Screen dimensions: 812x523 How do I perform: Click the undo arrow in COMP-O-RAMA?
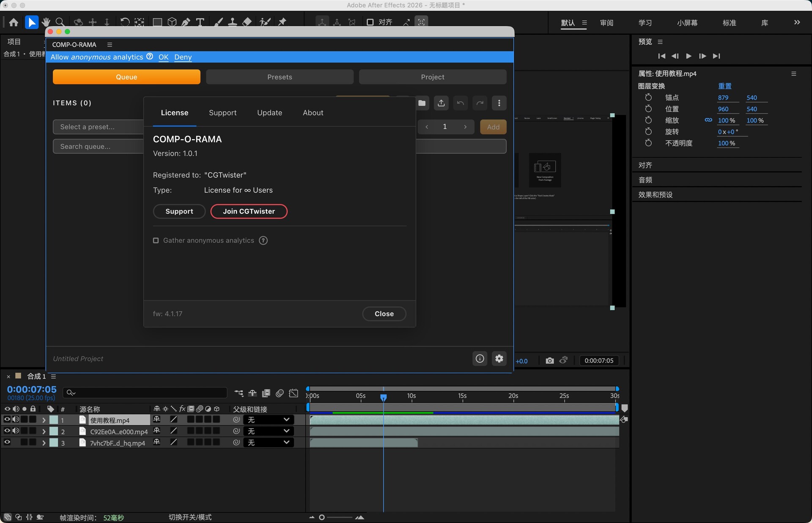point(461,103)
